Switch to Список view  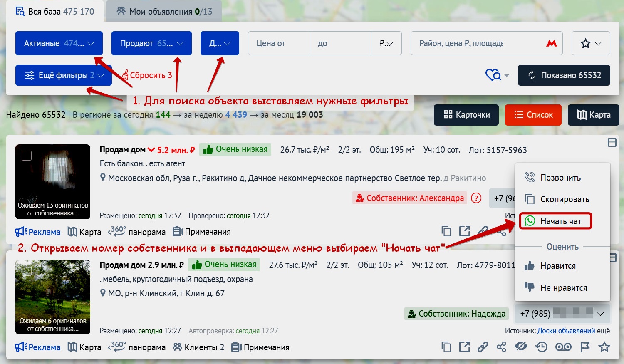pyautogui.click(x=533, y=115)
